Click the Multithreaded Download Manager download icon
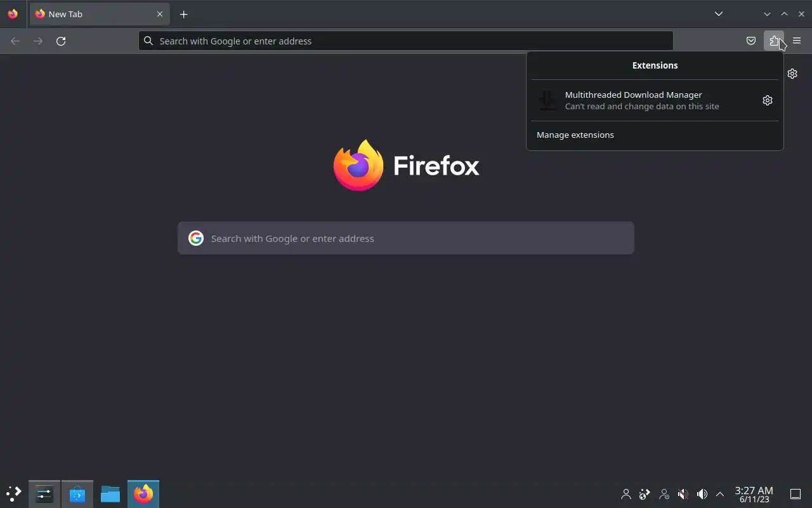This screenshot has height=508, width=812. 547,100
